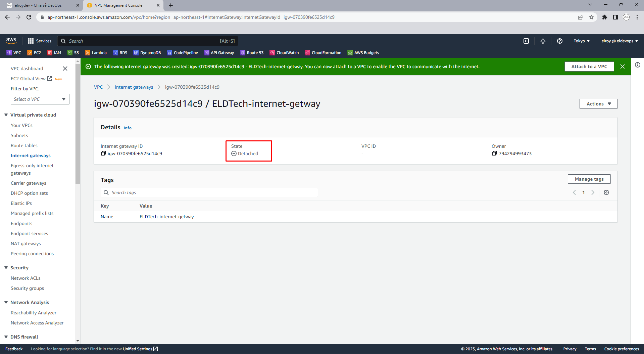The width and height of the screenshot is (644, 354).
Task: Open the notifications bell
Action: [x=543, y=41]
